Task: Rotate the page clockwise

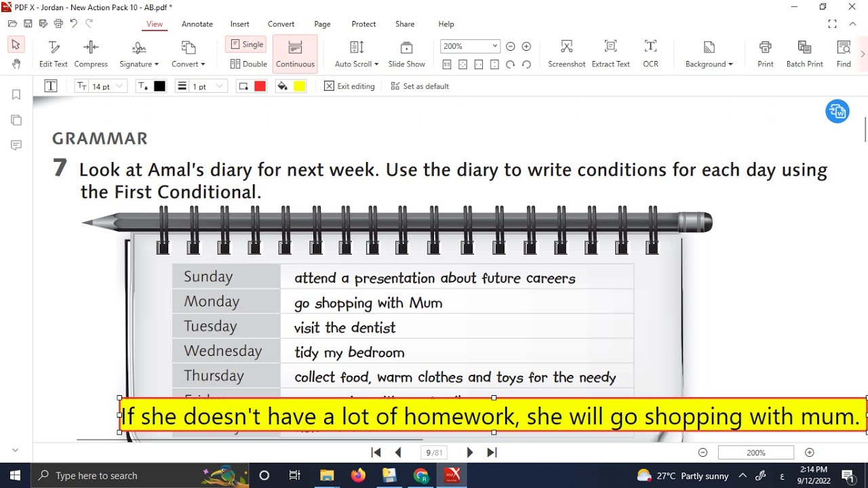Action: tap(510, 64)
